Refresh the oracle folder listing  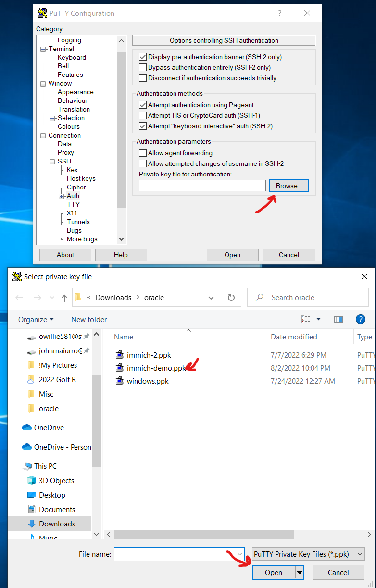click(x=231, y=298)
